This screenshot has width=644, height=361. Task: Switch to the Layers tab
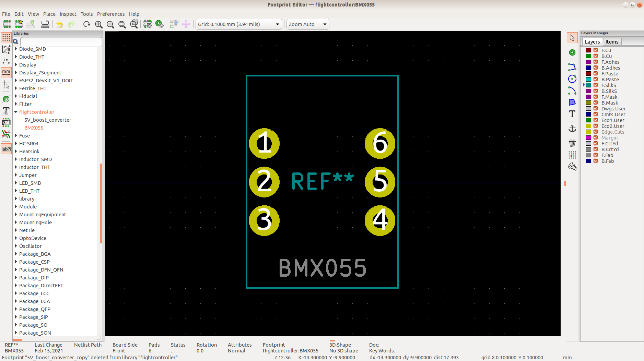click(x=592, y=42)
